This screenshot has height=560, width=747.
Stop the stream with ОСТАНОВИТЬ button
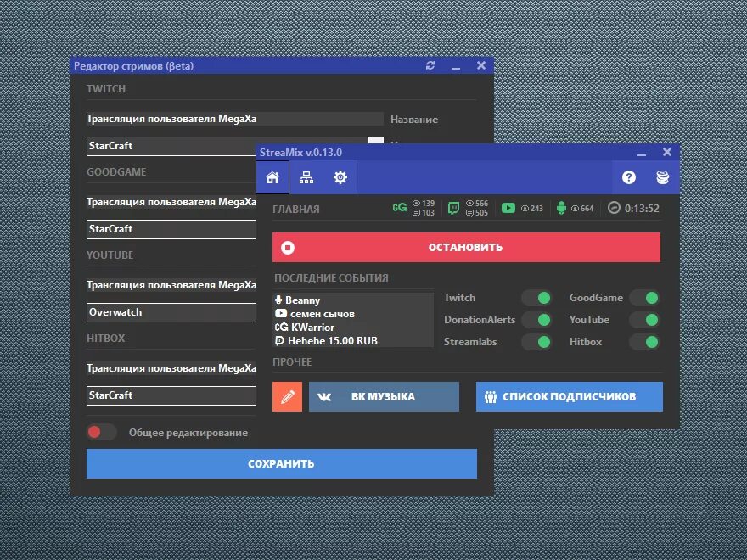point(466,247)
